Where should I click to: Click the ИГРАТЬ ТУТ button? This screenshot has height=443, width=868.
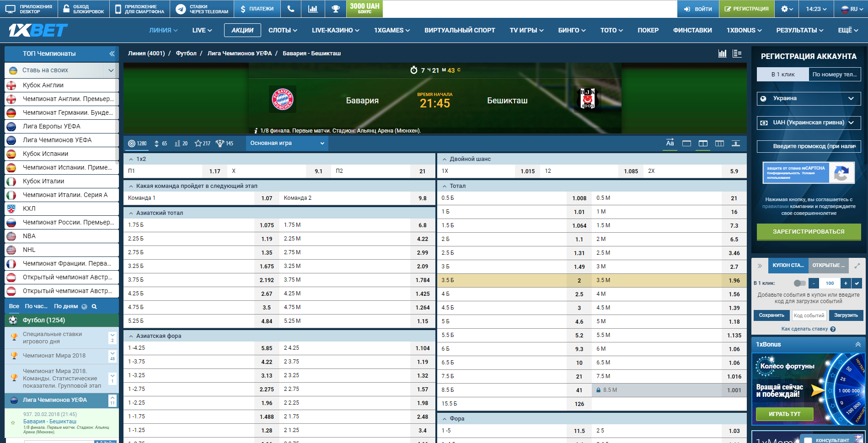click(785, 414)
